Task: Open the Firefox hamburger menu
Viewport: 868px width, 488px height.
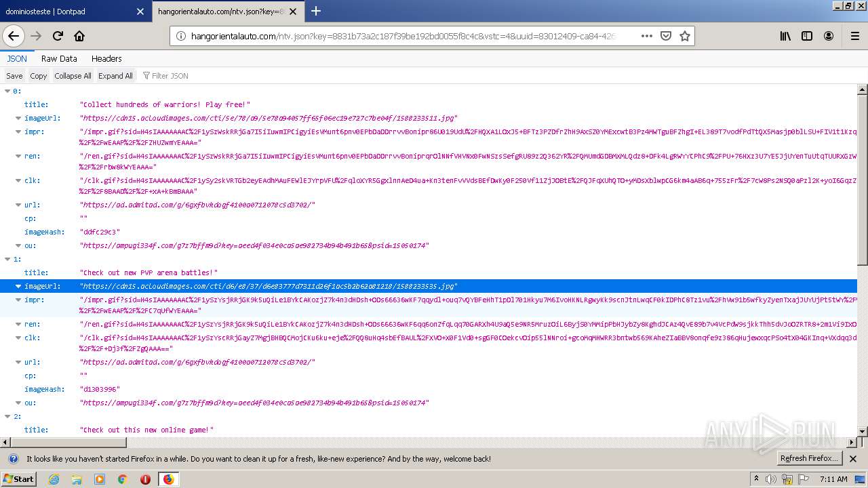Action: click(x=854, y=36)
